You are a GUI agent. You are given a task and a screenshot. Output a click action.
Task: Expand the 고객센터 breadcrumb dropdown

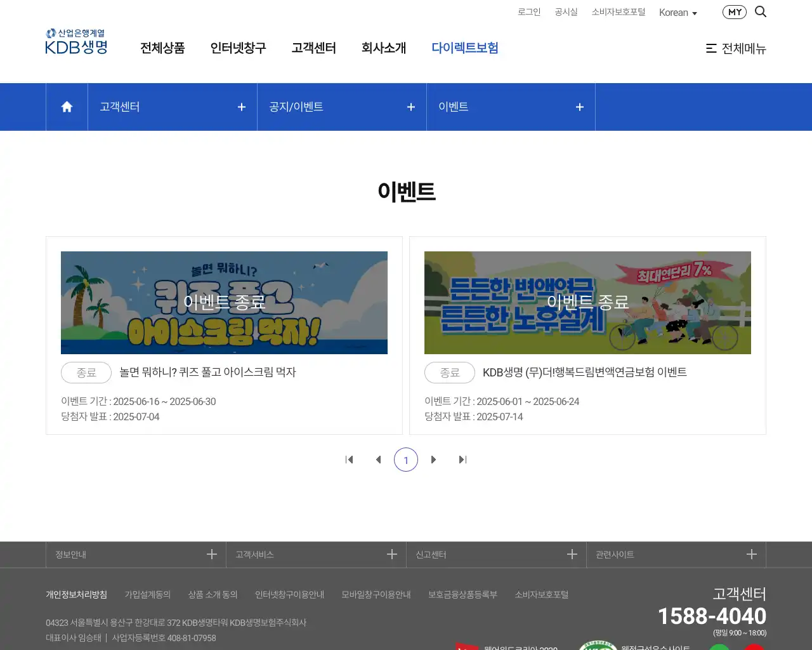point(241,107)
